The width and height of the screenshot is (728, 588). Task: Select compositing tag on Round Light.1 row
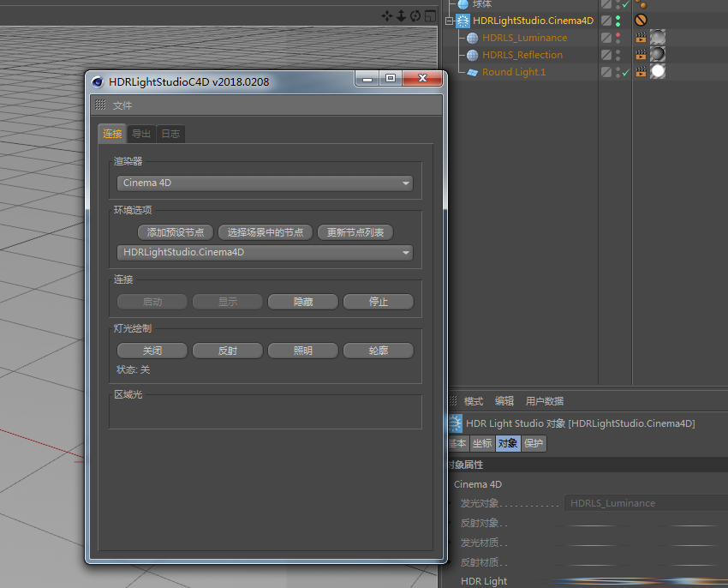pos(641,72)
